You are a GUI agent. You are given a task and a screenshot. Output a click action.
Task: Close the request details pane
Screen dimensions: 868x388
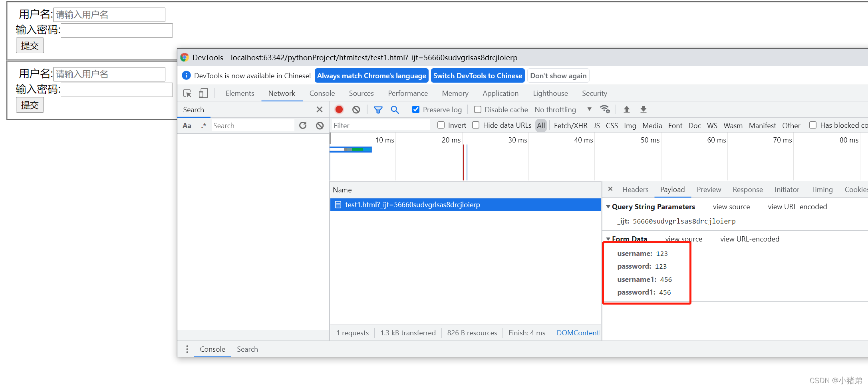pyautogui.click(x=610, y=189)
